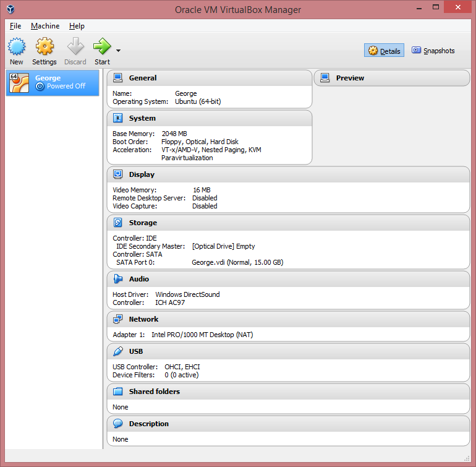Image resolution: width=476 pixels, height=467 pixels.
Task: Click the Audio section speaker icon
Action: [118, 278]
